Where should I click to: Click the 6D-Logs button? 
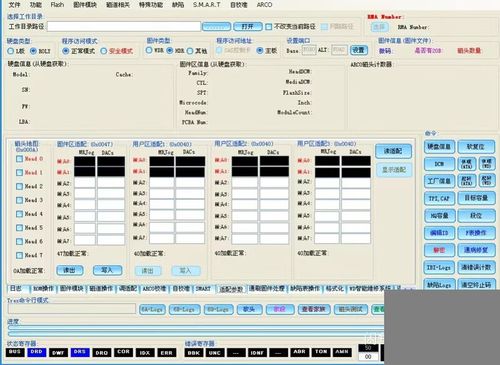[x=218, y=309]
